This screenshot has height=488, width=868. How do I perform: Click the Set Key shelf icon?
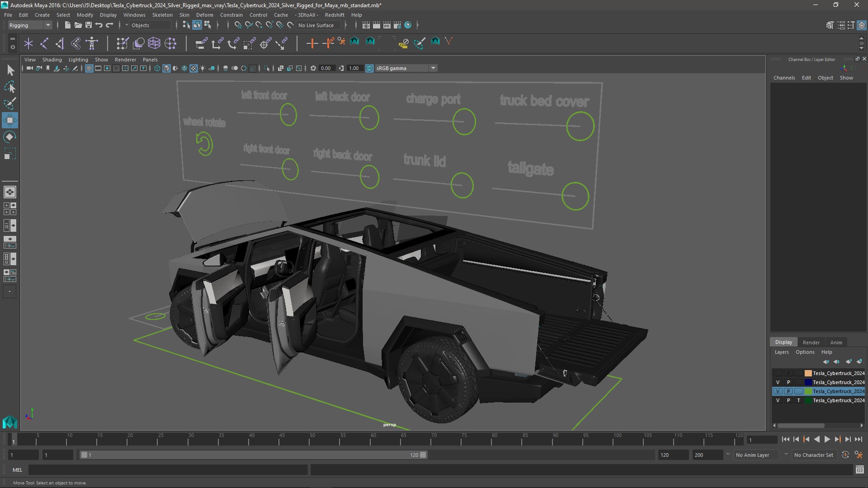point(312,43)
